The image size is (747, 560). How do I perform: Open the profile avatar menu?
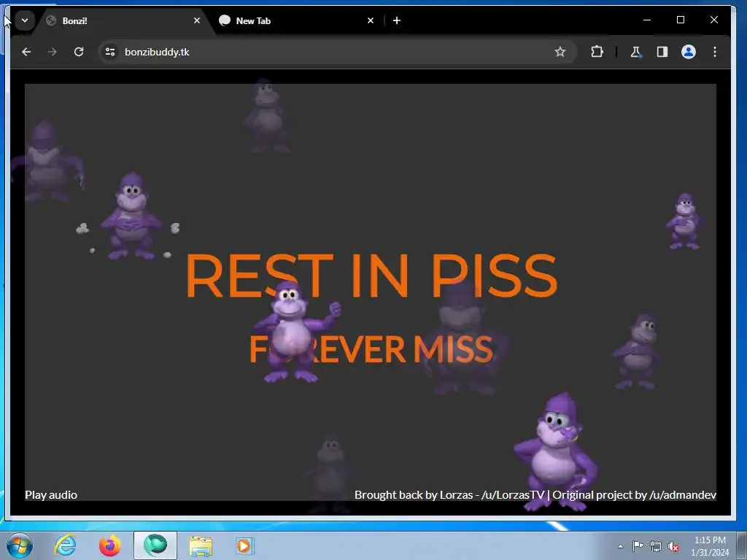pos(689,52)
